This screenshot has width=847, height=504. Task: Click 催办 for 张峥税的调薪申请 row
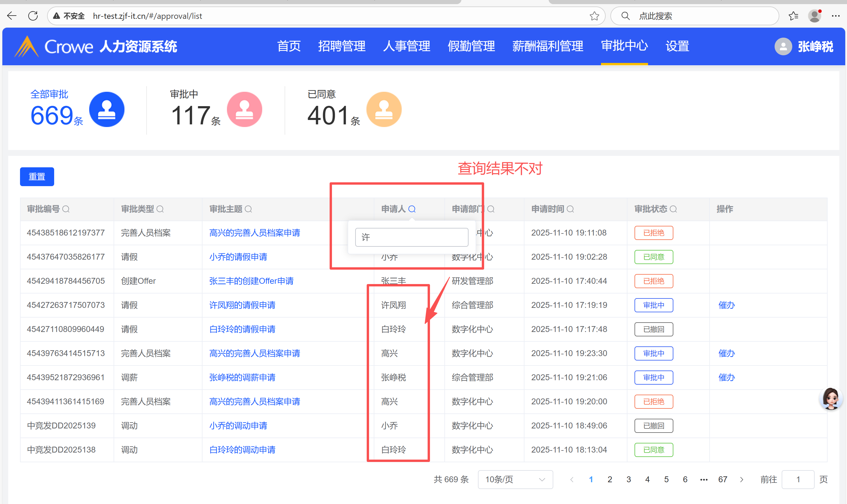point(726,377)
